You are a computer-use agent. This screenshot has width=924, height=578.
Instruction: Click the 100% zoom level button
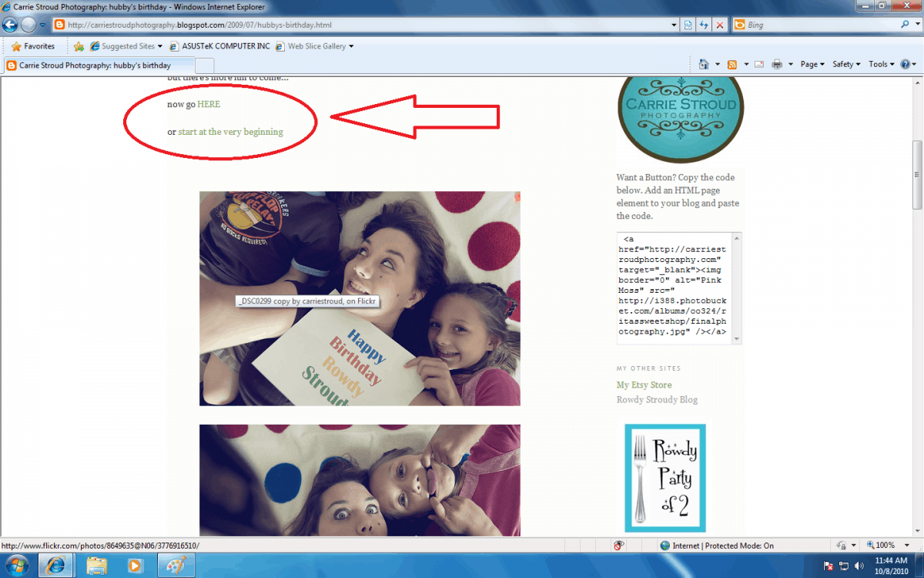(882, 546)
